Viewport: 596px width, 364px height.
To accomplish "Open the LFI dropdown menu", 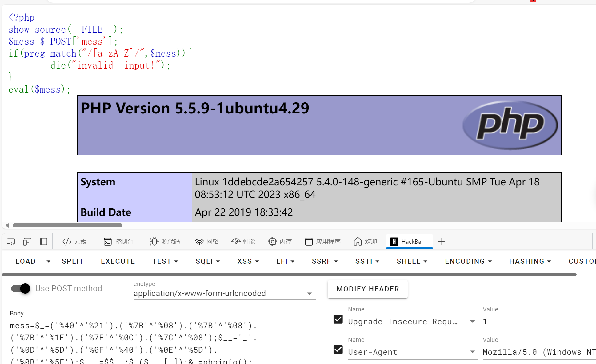I will pyautogui.click(x=285, y=261).
